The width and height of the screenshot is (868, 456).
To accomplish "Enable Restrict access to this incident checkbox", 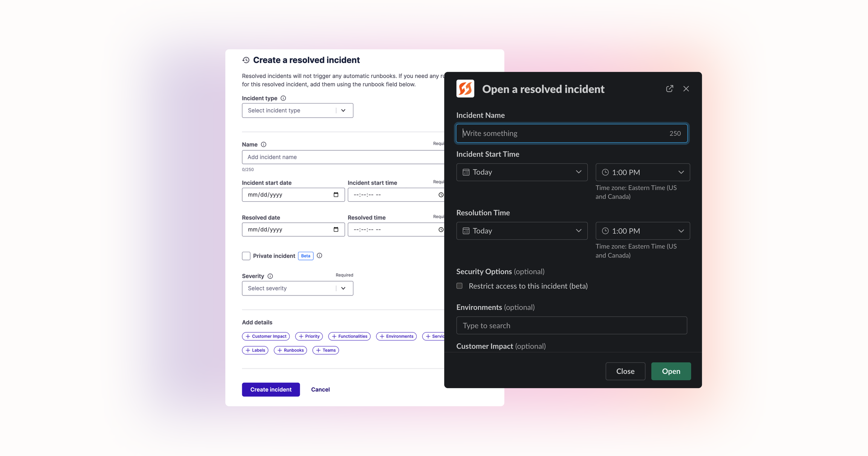I will point(460,286).
